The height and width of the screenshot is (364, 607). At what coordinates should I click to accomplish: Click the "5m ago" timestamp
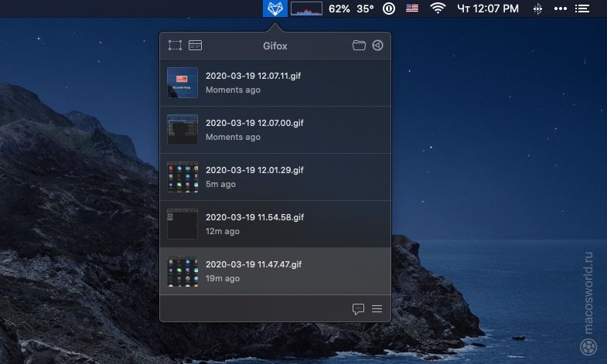(220, 184)
